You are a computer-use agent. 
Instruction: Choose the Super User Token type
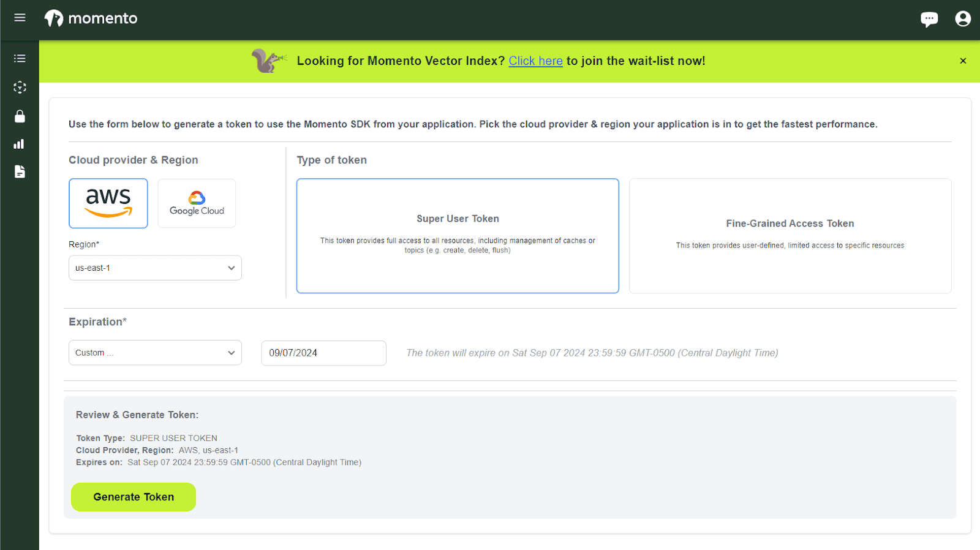click(458, 236)
